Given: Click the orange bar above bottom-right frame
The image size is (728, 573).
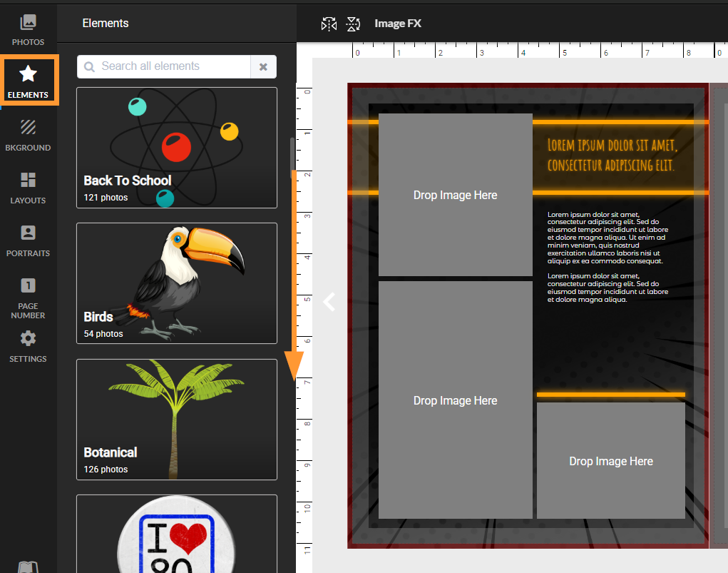Looking at the screenshot, I should point(611,395).
